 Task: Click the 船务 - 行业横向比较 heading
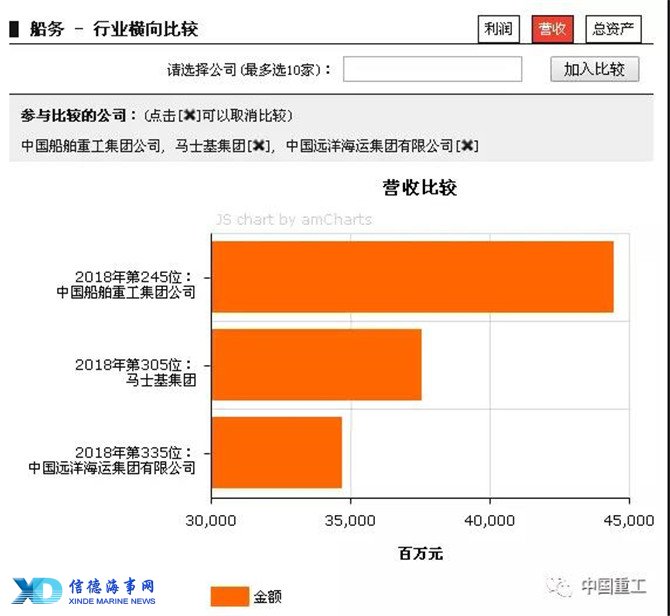coord(114,29)
